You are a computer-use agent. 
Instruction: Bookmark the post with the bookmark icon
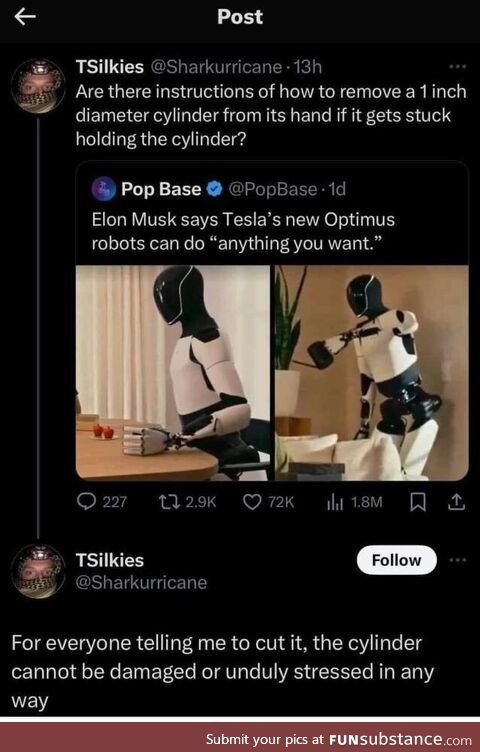[418, 502]
